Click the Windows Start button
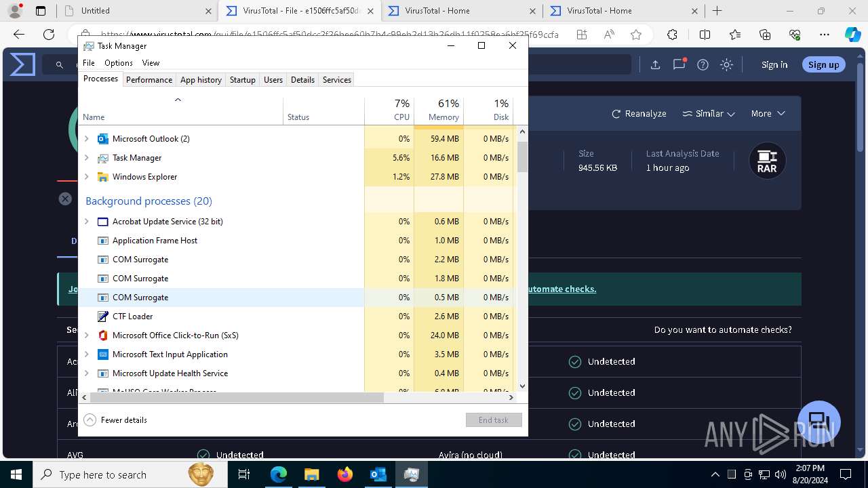 click(x=16, y=474)
